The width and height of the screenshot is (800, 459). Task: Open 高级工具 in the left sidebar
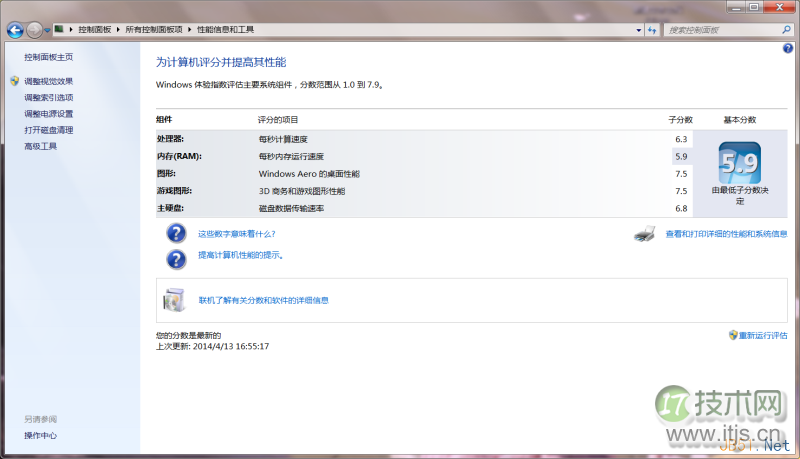click(41, 146)
